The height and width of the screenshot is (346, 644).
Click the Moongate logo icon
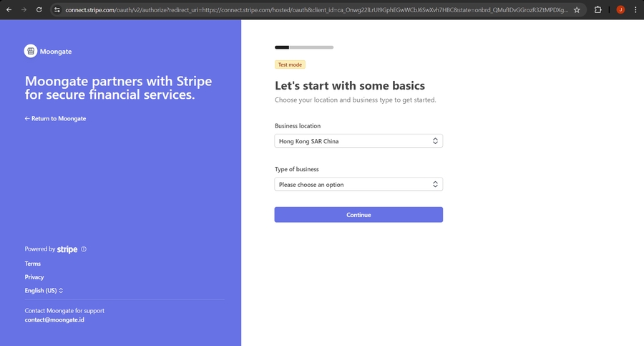(30, 51)
